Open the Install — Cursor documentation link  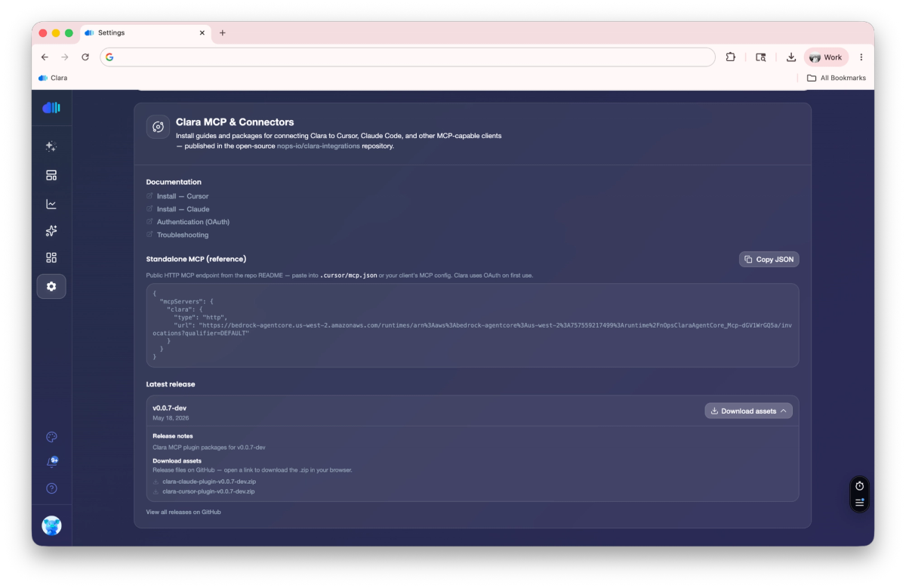[x=183, y=196]
